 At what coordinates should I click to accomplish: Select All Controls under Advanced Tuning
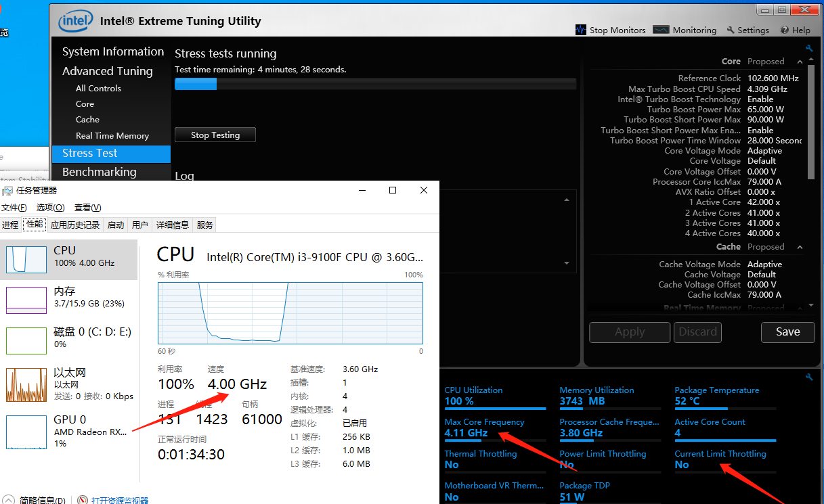[x=98, y=88]
